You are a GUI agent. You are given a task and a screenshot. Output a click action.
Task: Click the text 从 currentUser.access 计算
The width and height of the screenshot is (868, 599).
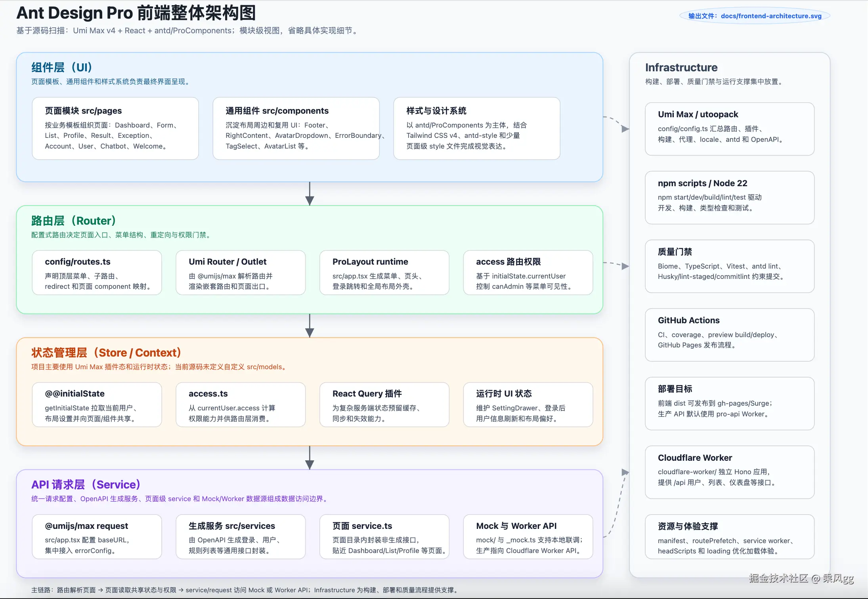232,408
